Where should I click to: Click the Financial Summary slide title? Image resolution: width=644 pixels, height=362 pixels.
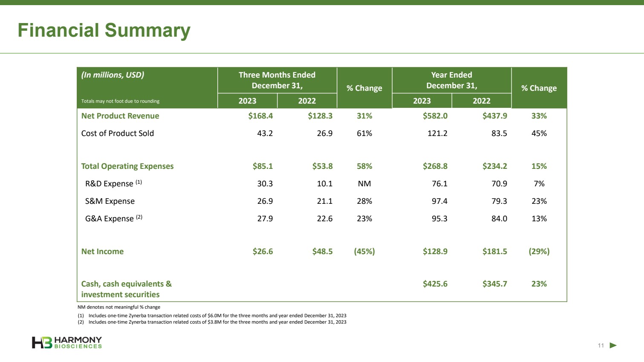(x=104, y=30)
